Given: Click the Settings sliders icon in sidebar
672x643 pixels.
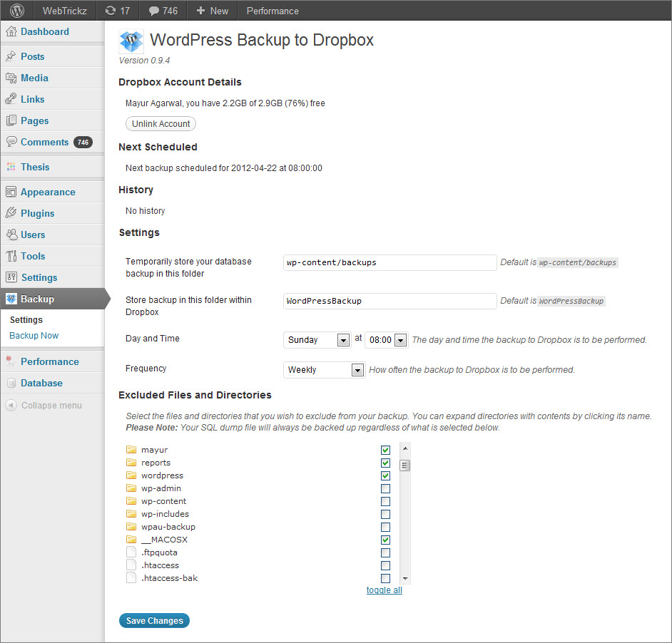Looking at the screenshot, I should tap(11, 277).
